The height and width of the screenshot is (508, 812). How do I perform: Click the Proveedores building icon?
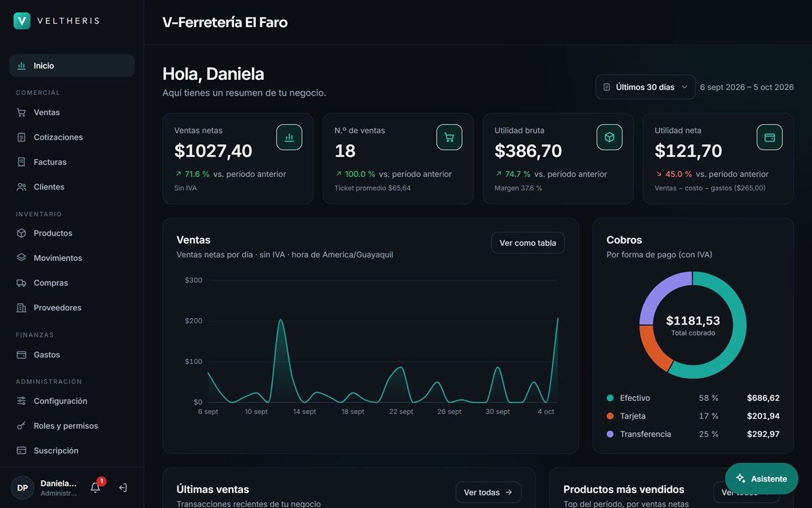[x=22, y=308]
